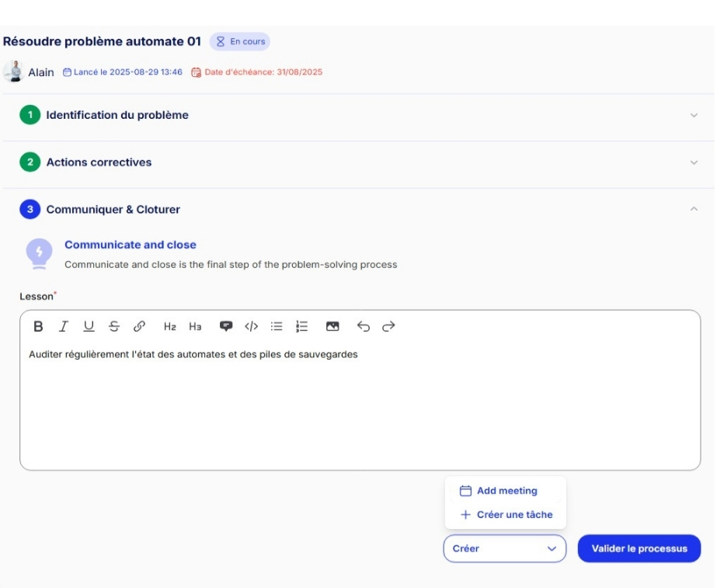The width and height of the screenshot is (717, 588).
Task: Collapse the Communiquer & Cloturer step
Action: (x=694, y=210)
